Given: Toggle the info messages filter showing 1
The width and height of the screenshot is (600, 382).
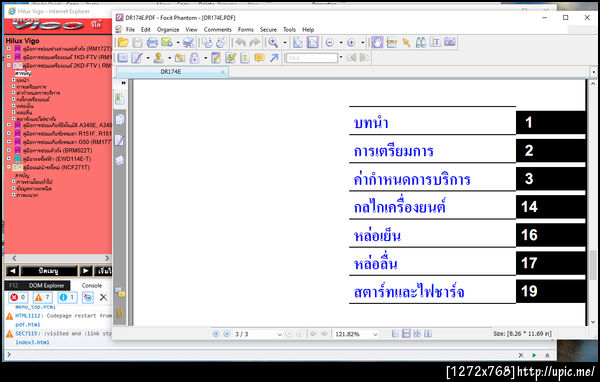Looking at the screenshot, I should (67, 297).
